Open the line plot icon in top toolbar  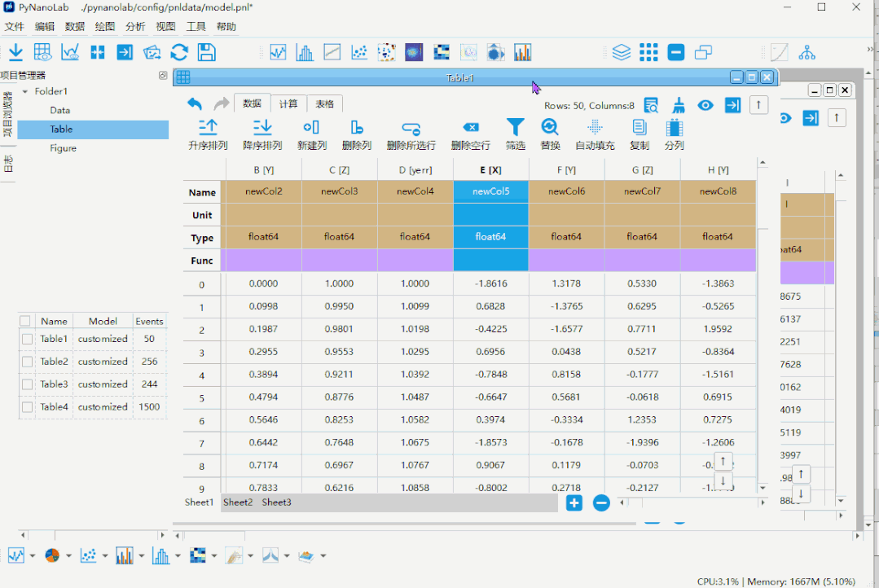pos(278,53)
